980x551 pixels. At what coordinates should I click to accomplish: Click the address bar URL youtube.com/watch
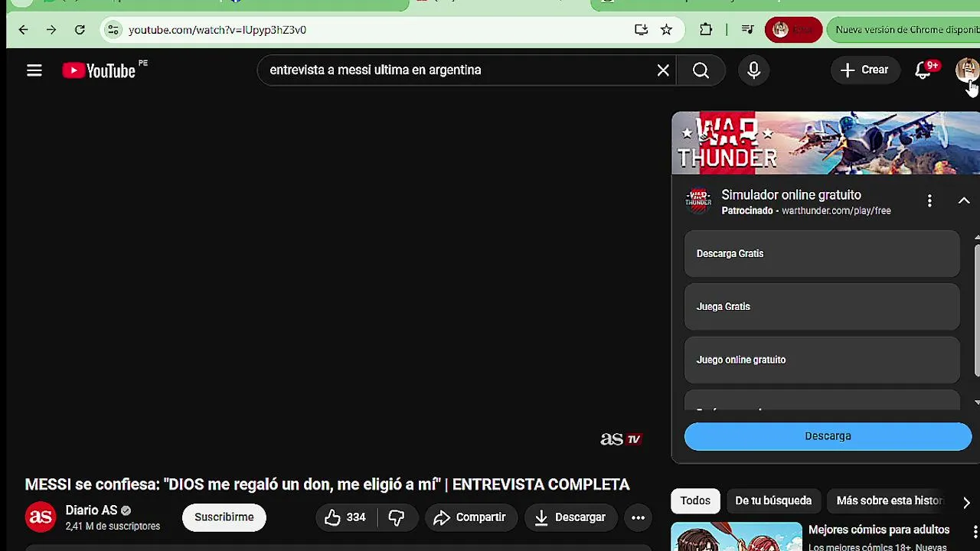[217, 30]
